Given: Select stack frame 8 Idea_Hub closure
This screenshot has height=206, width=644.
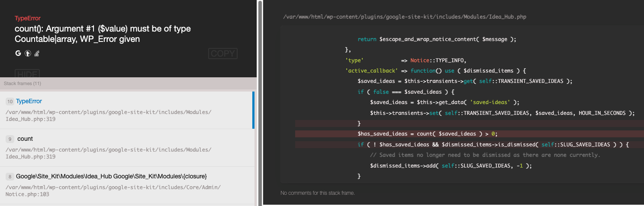Looking at the screenshot, I should point(127,185).
